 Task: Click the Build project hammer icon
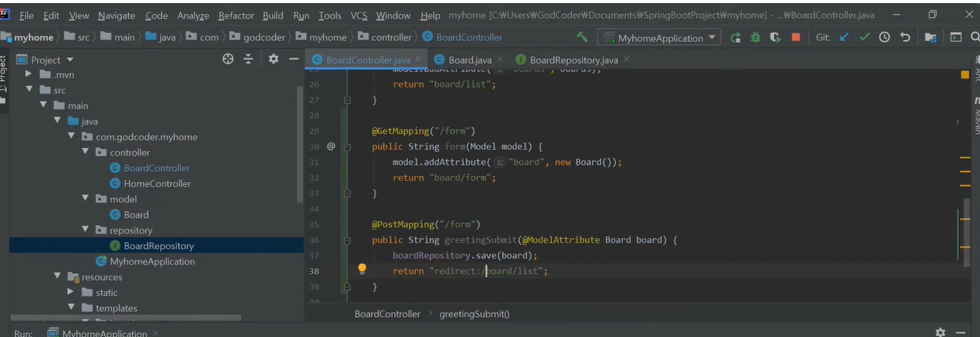coord(582,37)
